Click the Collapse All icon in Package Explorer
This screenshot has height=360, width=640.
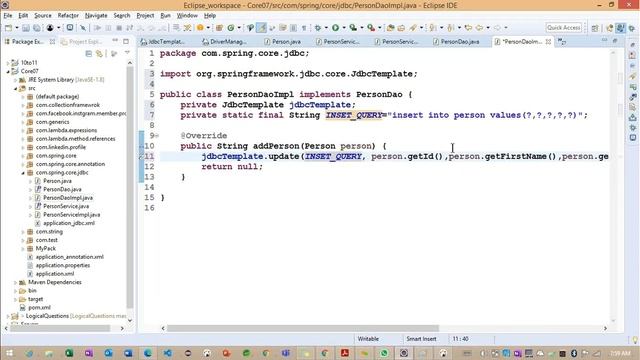pos(89,53)
